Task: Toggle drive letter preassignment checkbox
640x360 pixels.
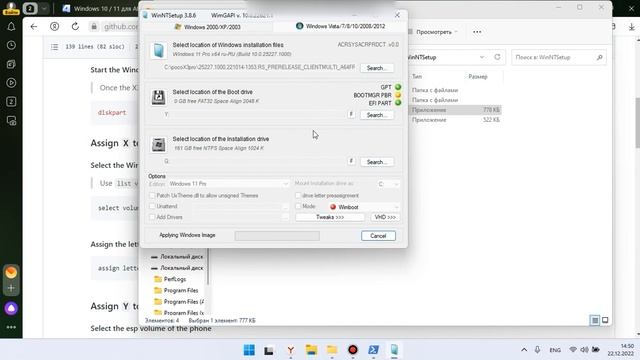Action: click(x=298, y=196)
